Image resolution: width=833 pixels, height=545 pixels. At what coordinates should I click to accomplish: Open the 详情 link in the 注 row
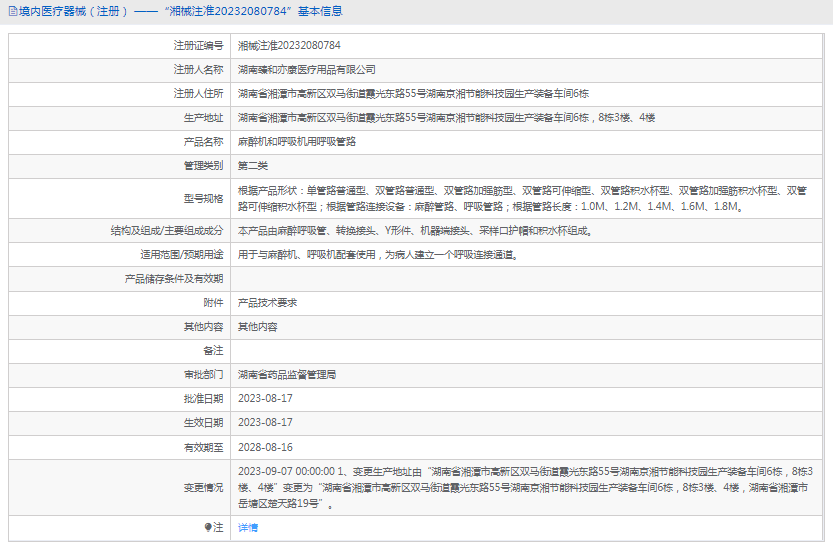(248, 527)
